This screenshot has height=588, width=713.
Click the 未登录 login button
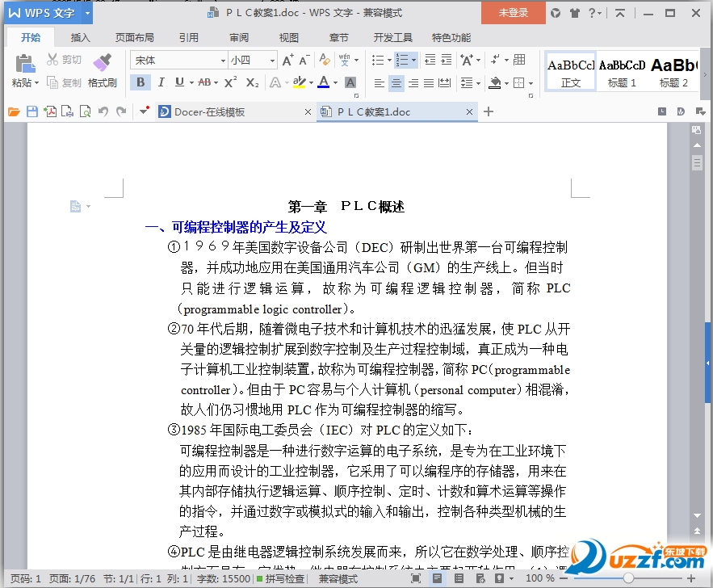(x=513, y=13)
